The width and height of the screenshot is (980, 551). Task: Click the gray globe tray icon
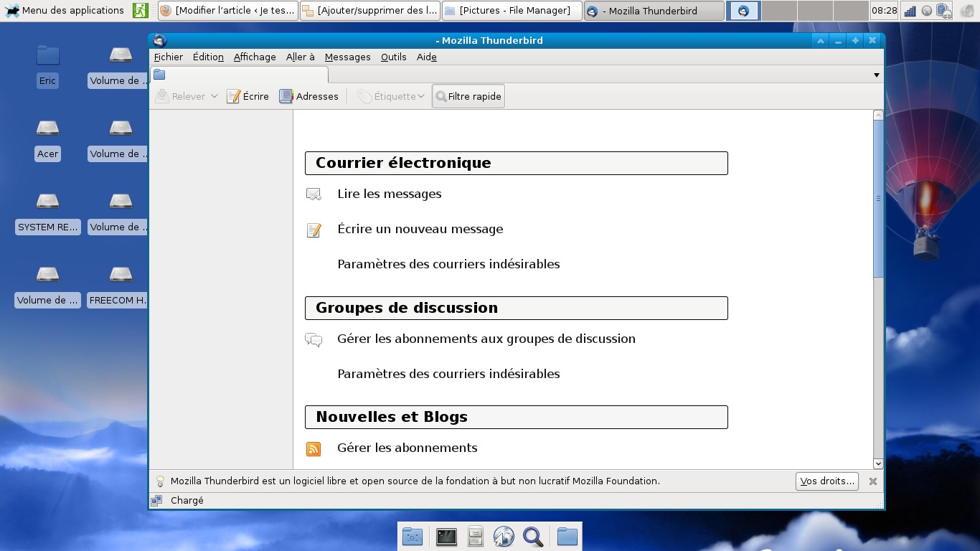pos(927,11)
